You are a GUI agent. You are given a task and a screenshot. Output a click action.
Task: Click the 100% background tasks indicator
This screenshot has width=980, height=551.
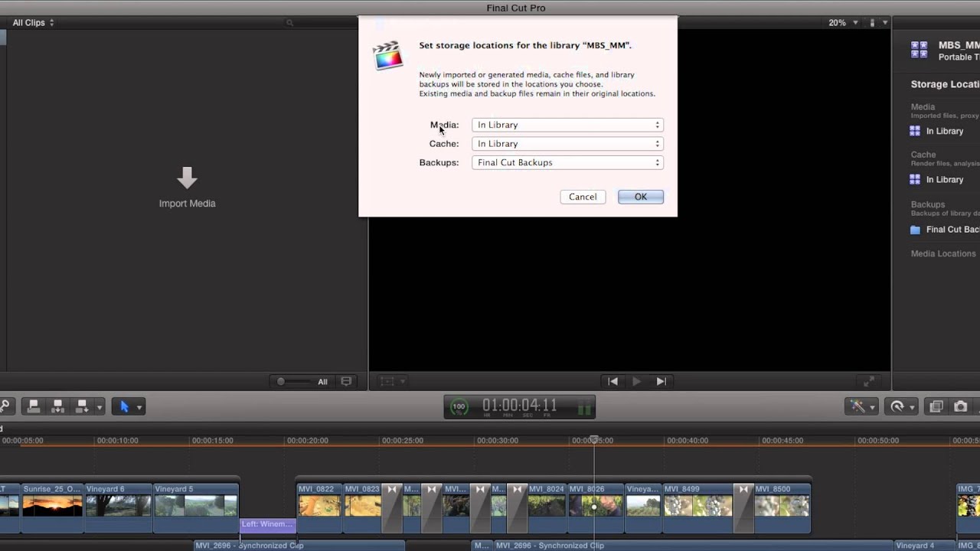point(459,407)
